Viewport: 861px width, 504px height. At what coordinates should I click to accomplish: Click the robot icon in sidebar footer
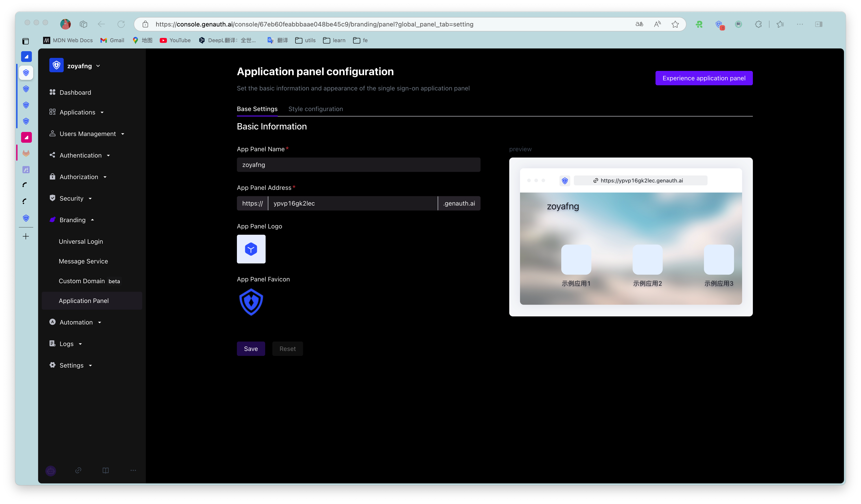pyautogui.click(x=50, y=471)
